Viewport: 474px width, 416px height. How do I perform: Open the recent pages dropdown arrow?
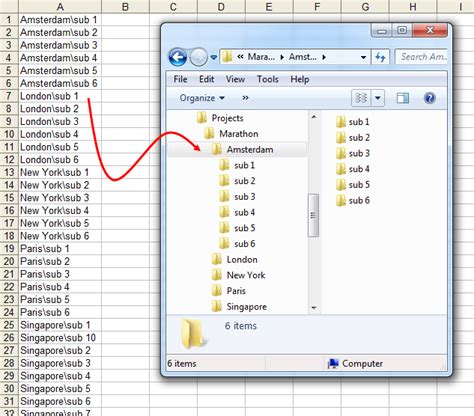point(214,57)
